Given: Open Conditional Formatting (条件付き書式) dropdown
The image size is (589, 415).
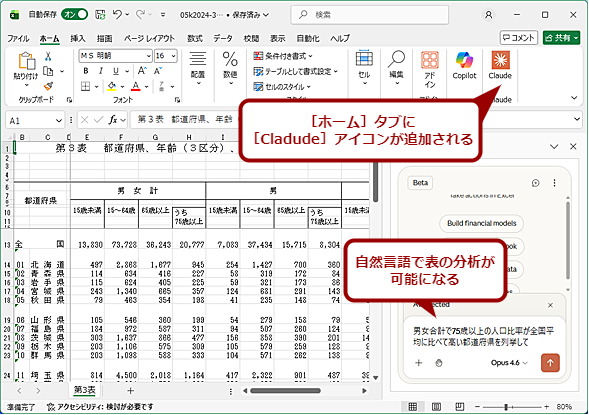Looking at the screenshot, I should coord(283,56).
